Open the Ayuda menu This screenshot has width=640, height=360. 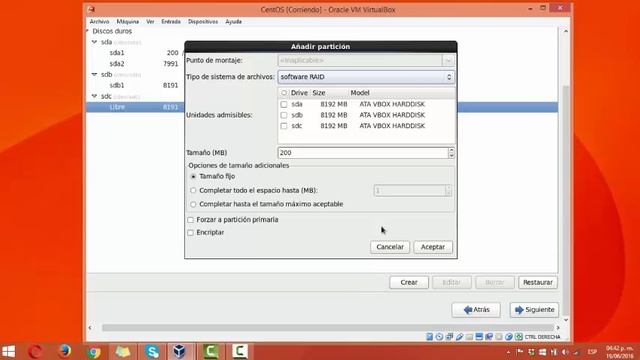233,22
